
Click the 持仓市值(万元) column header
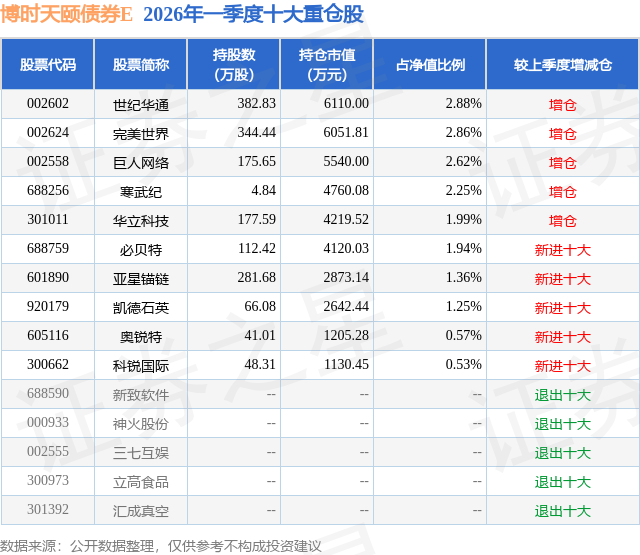pyautogui.click(x=327, y=64)
